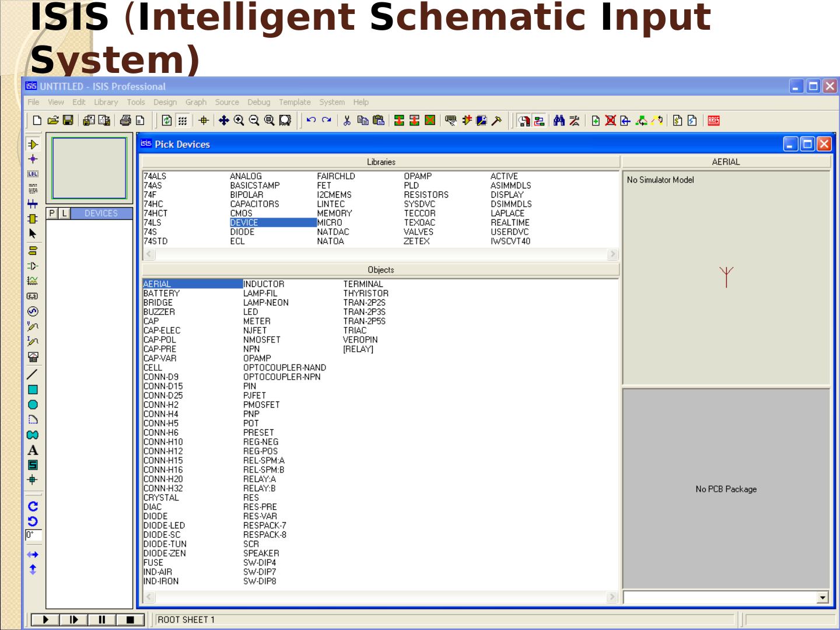This screenshot has height=630, width=840.
Task: Click the red ARES netlist icon
Action: click(714, 120)
